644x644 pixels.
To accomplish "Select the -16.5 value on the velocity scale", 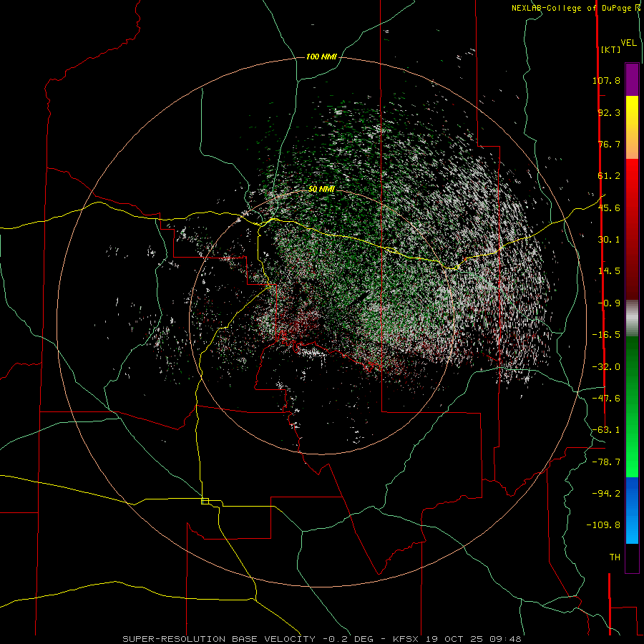I will point(606,335).
